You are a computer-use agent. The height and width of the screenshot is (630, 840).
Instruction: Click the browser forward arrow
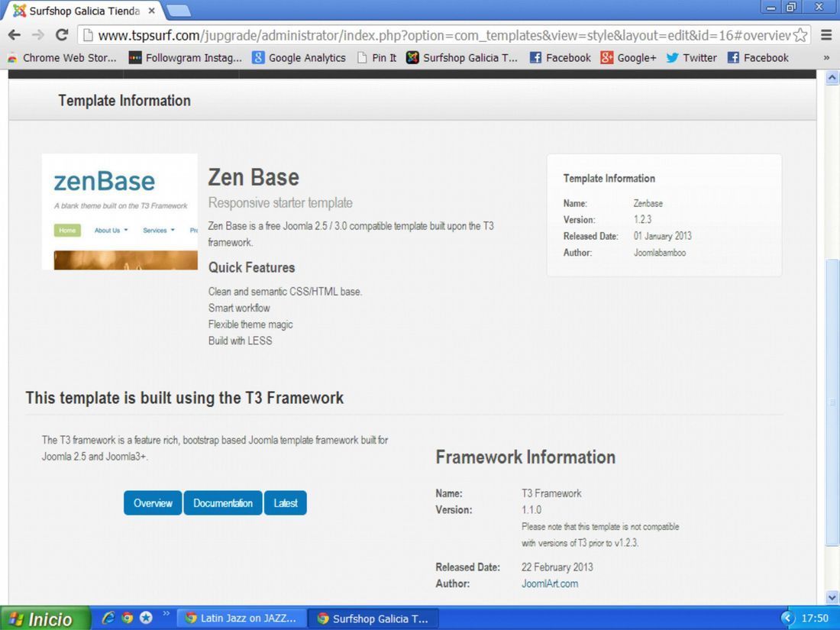(x=38, y=35)
